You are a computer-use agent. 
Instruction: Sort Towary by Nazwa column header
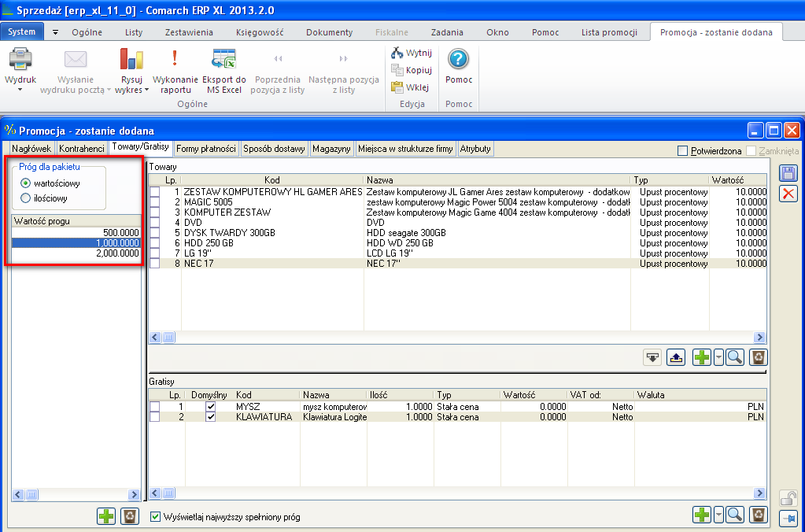click(x=497, y=180)
